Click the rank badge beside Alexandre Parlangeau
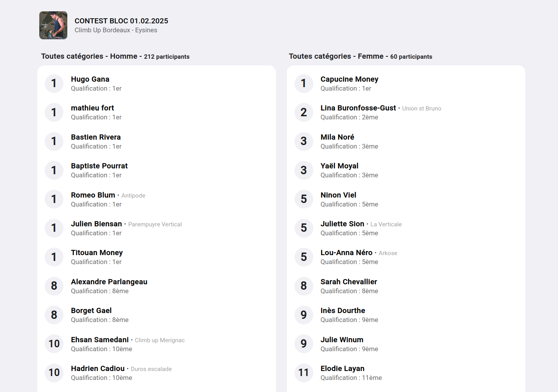The image size is (558, 392). pyautogui.click(x=54, y=286)
